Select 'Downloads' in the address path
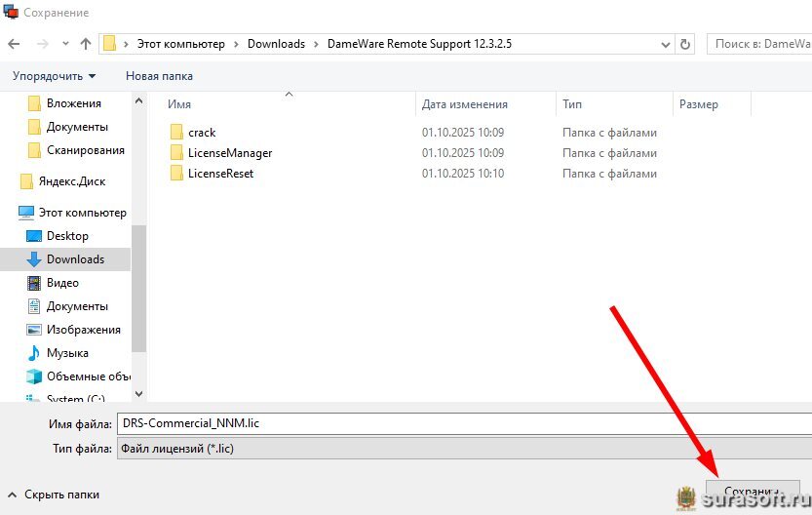This screenshot has width=812, height=515. 276,44
